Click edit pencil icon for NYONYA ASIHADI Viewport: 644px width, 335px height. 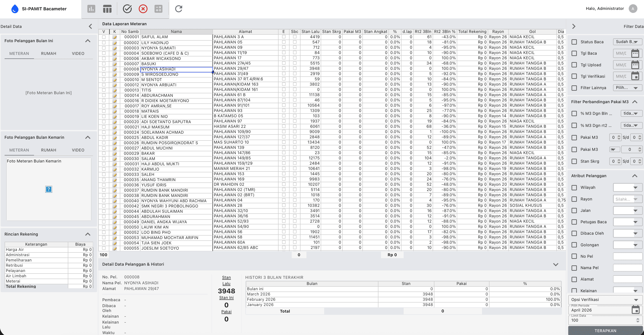(115, 69)
